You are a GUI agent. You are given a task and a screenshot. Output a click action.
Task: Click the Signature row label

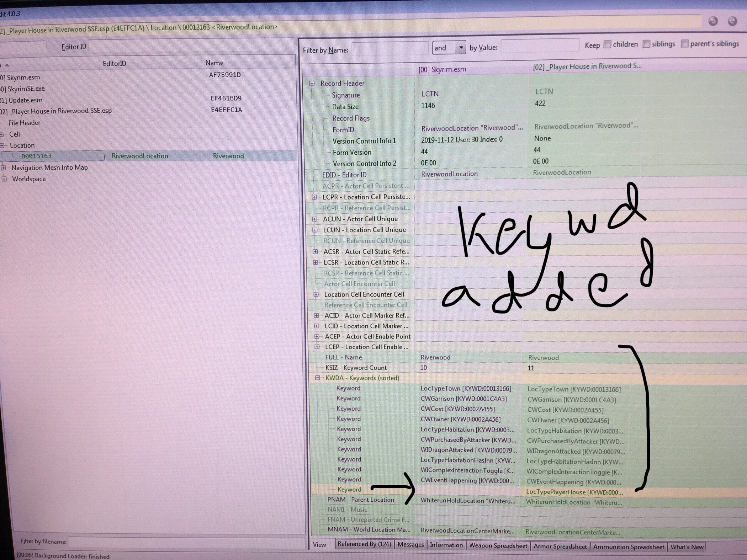[x=346, y=95]
